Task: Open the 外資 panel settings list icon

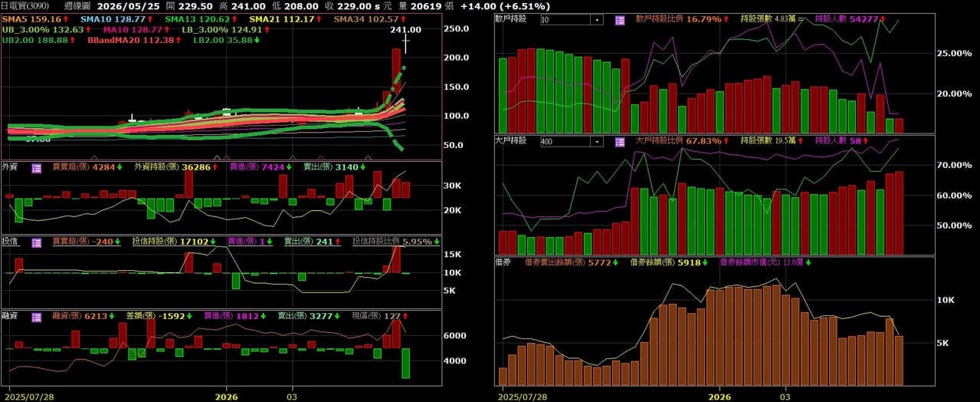Action: 36,167
